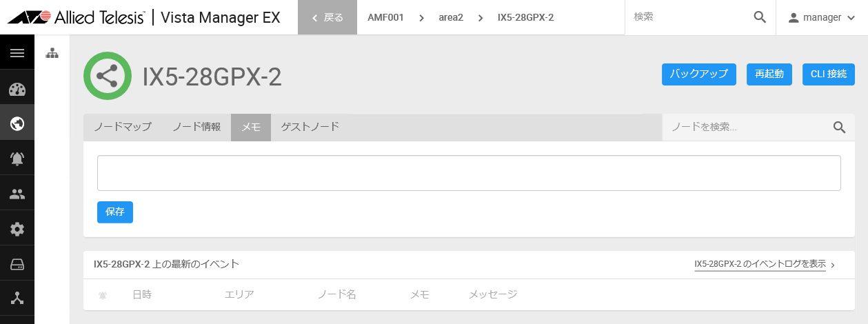Click the magnifier icon in the top search
868x324 pixels.
[x=760, y=17]
